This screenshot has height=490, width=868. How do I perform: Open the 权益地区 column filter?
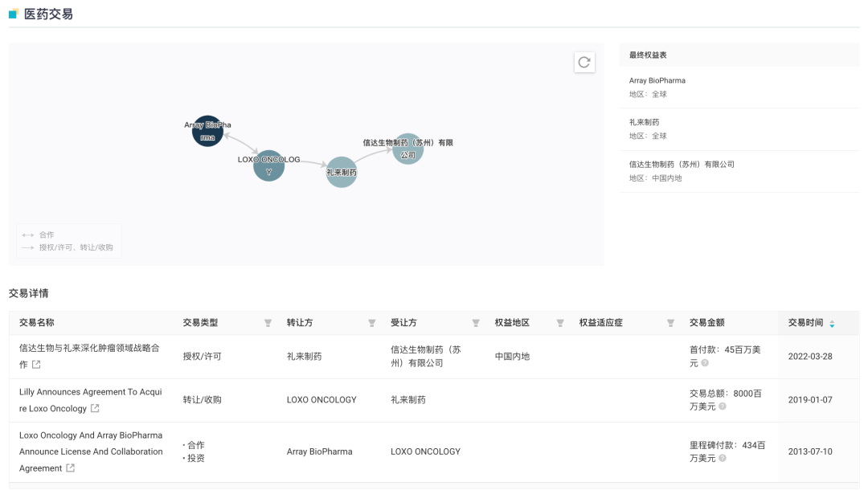click(560, 323)
